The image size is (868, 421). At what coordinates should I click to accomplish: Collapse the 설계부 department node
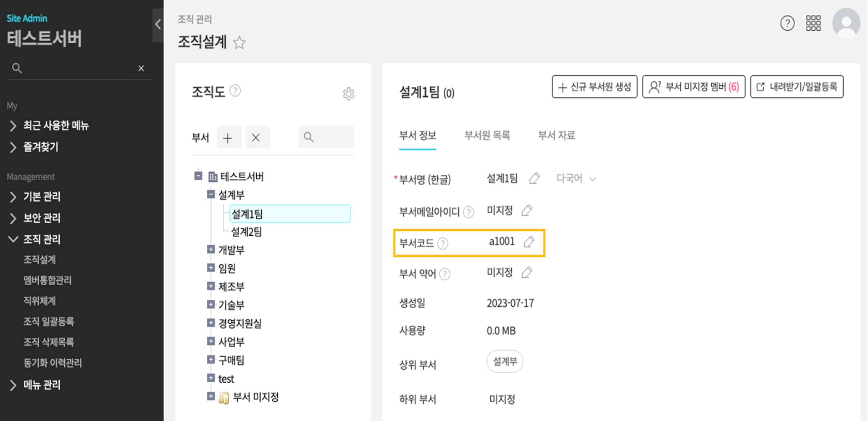211,194
